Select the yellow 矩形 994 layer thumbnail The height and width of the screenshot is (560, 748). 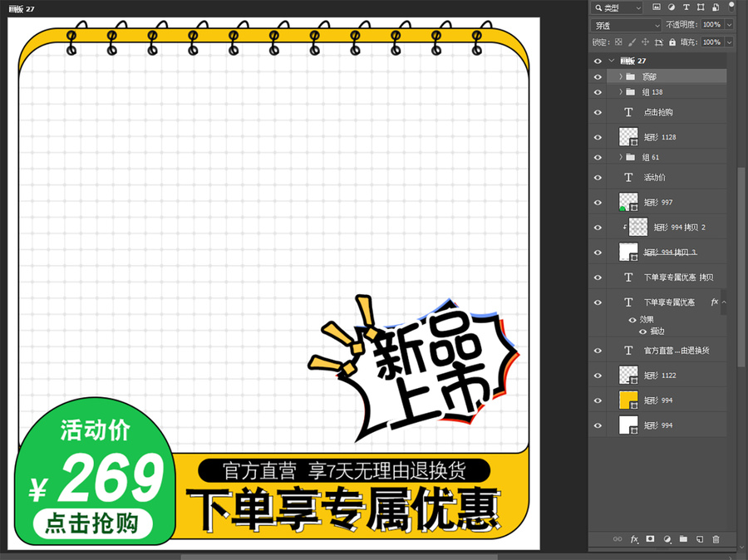click(628, 400)
